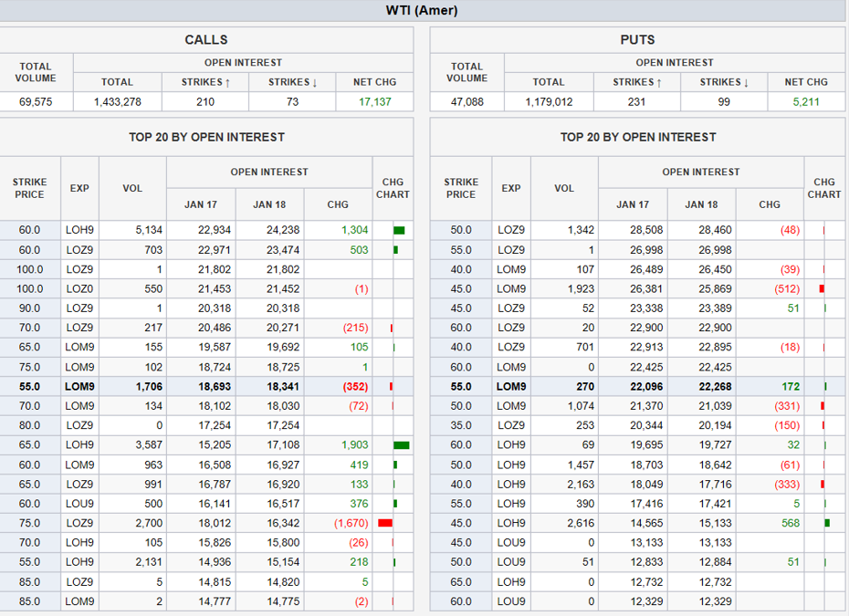Sort calls by the STRIKE PRICE column header
The height and width of the screenshot is (616, 849).
tap(29, 188)
